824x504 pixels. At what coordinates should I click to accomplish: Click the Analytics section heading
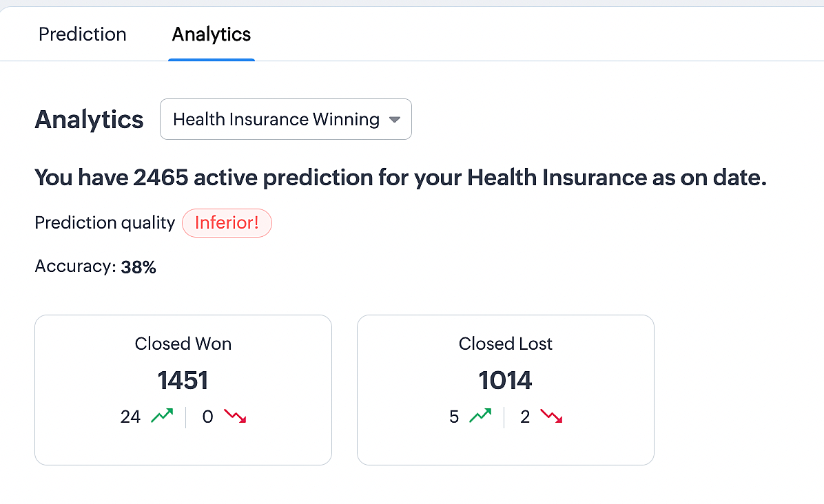tap(89, 120)
